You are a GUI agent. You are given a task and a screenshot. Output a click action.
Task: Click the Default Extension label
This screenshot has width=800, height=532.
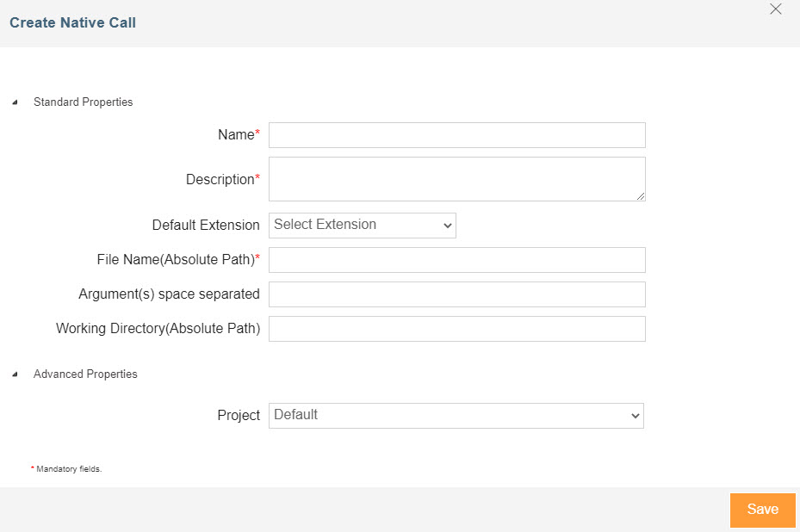click(206, 226)
